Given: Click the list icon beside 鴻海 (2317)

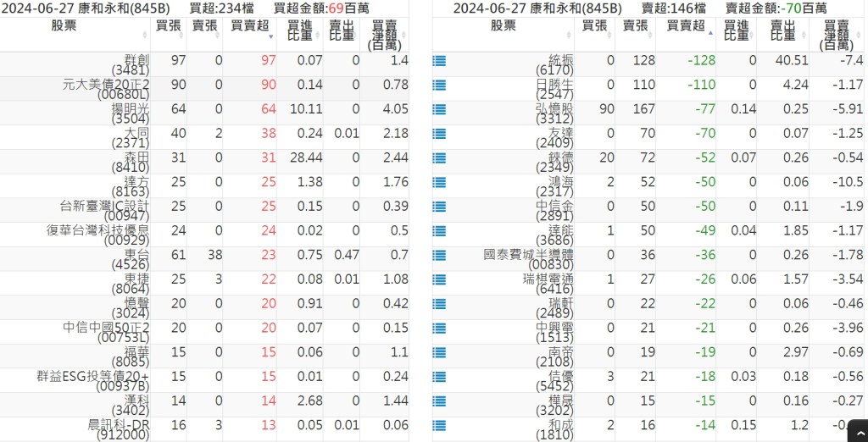Looking at the screenshot, I should 439,183.
